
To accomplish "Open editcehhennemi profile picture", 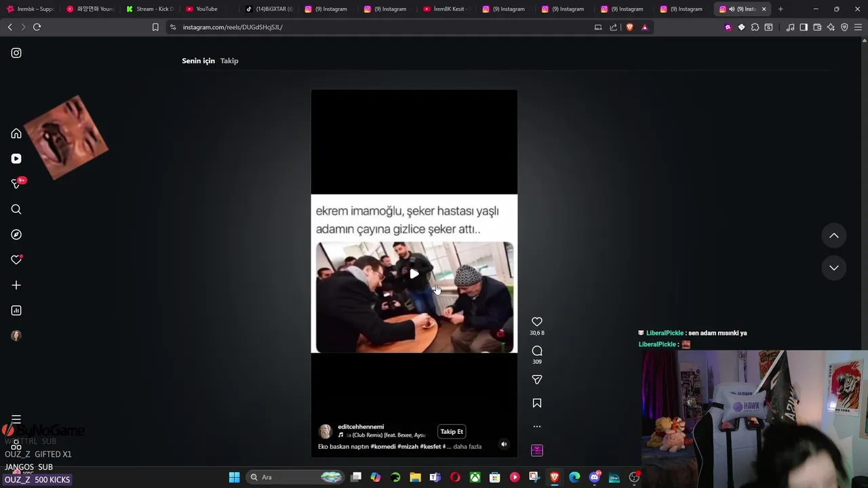I will 325,432.
